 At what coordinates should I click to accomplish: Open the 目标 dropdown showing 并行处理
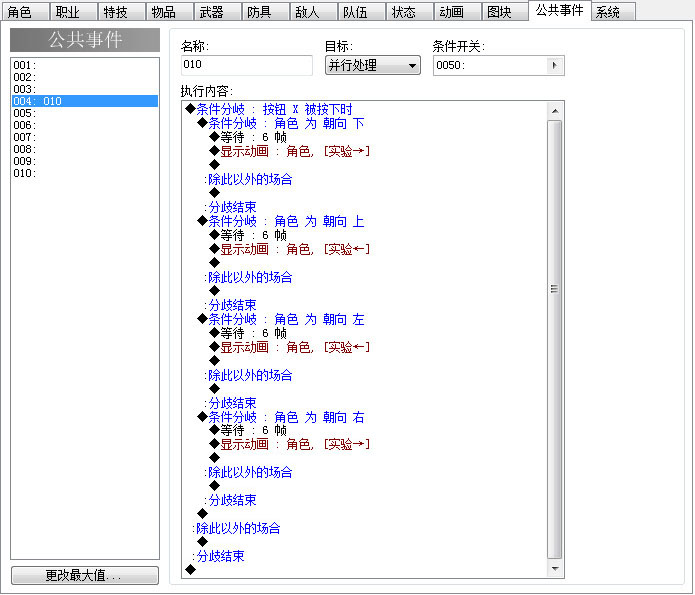point(373,66)
